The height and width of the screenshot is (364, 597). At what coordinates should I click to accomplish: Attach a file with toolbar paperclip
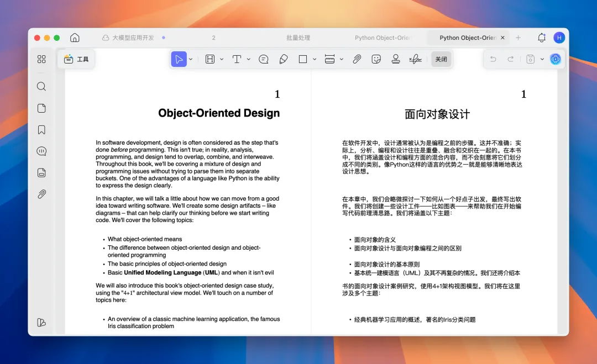[357, 59]
